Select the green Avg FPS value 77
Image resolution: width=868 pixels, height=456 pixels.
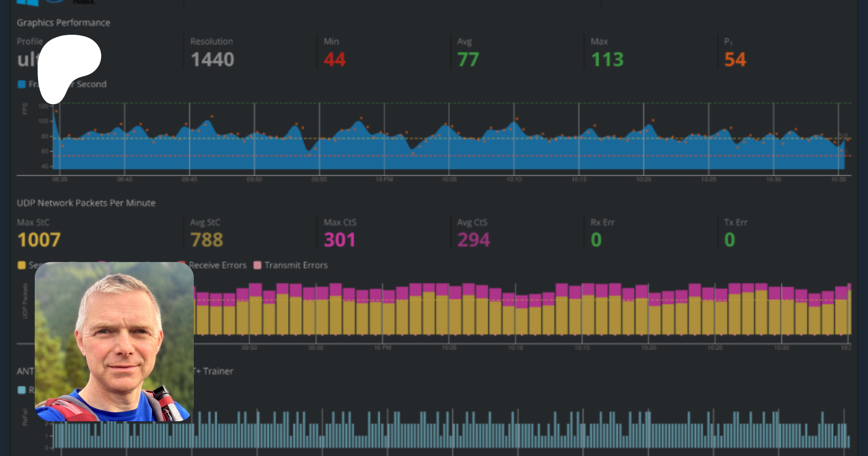pos(468,60)
